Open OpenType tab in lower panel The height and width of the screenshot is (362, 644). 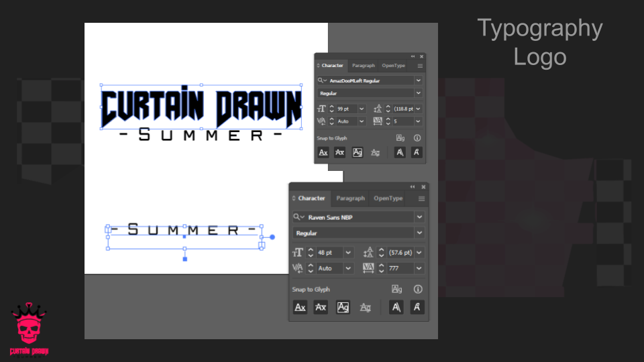pos(388,198)
